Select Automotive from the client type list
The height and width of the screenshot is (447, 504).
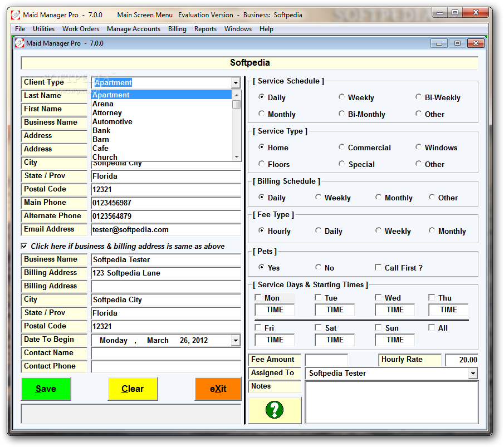162,122
